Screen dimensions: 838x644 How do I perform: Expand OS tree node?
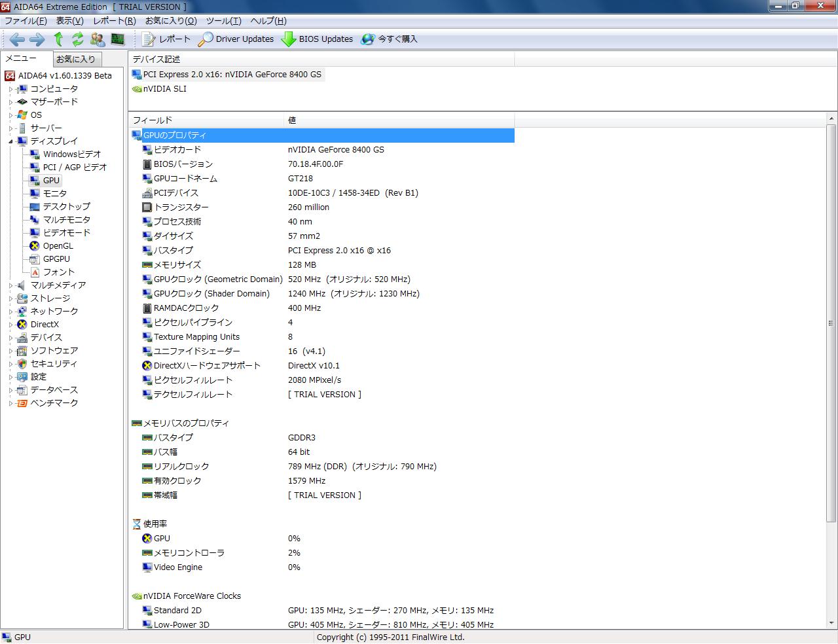(x=10, y=115)
